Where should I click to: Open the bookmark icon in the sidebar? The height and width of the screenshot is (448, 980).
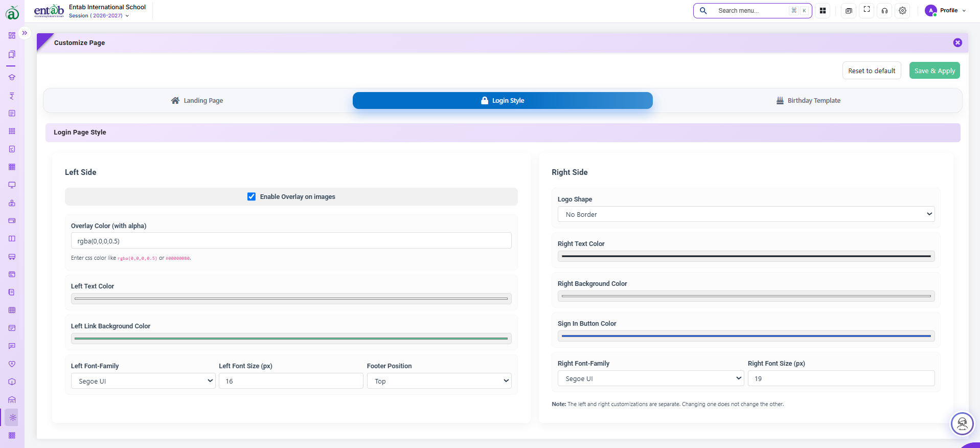[x=12, y=54]
